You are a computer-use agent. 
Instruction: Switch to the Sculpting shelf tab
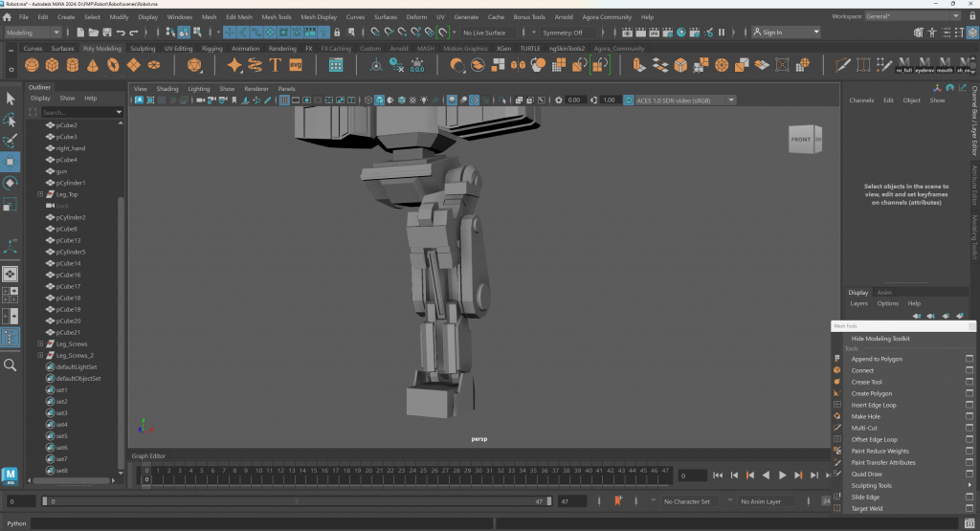(143, 48)
